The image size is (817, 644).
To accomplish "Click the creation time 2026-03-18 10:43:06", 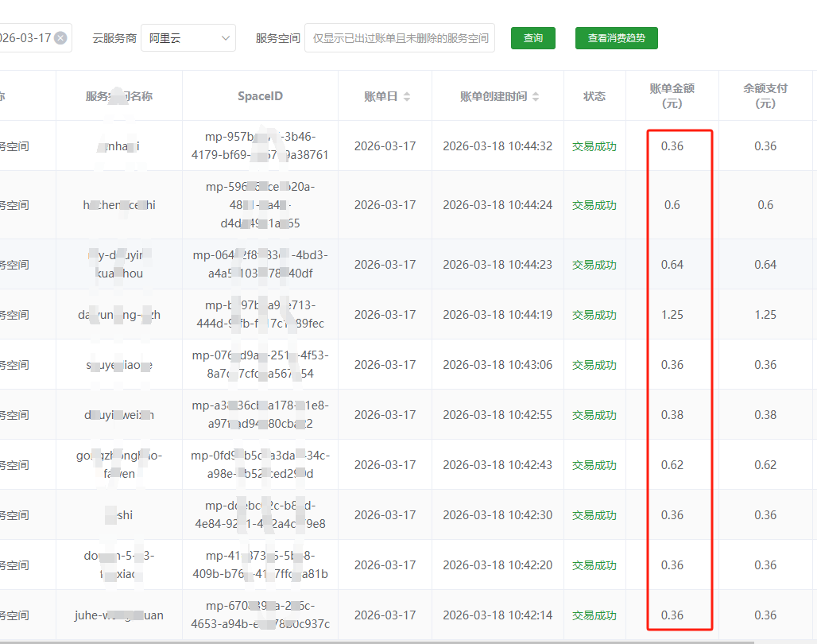I will [498, 365].
